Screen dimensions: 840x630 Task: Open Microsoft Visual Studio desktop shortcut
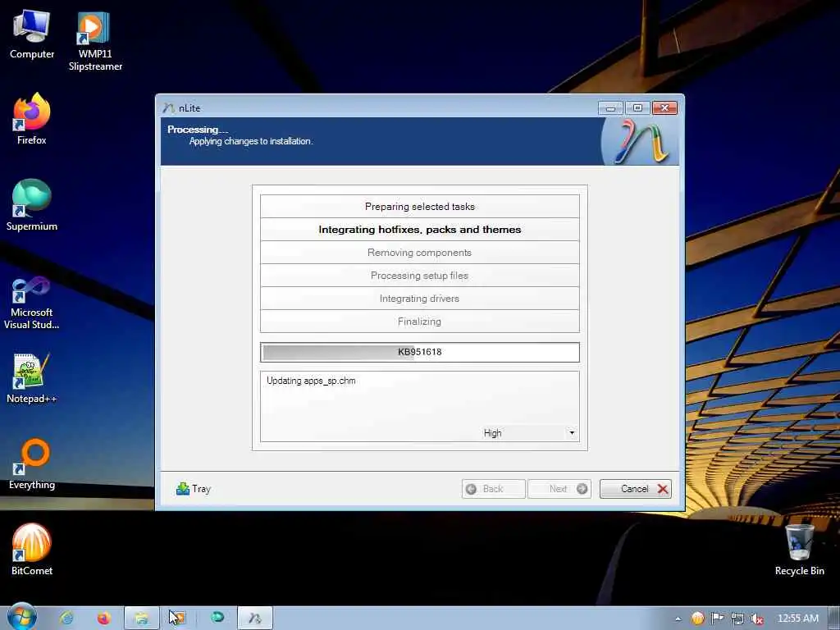[x=32, y=304]
